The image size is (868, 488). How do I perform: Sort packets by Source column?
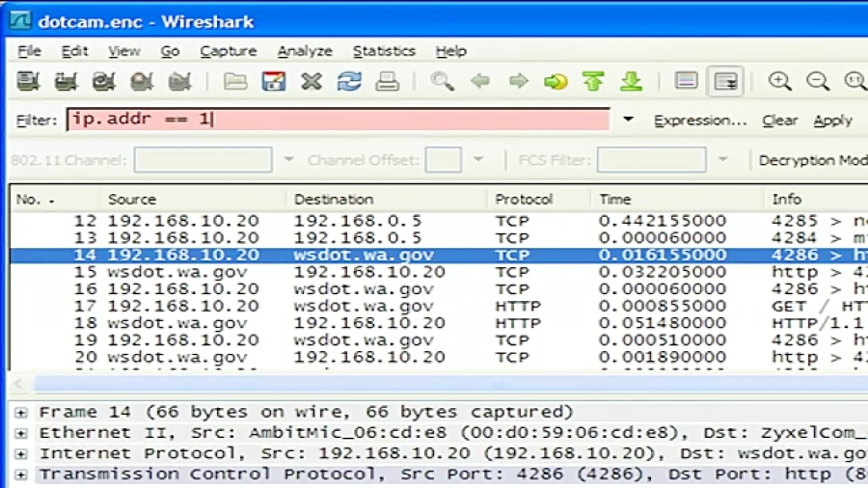pos(193,200)
